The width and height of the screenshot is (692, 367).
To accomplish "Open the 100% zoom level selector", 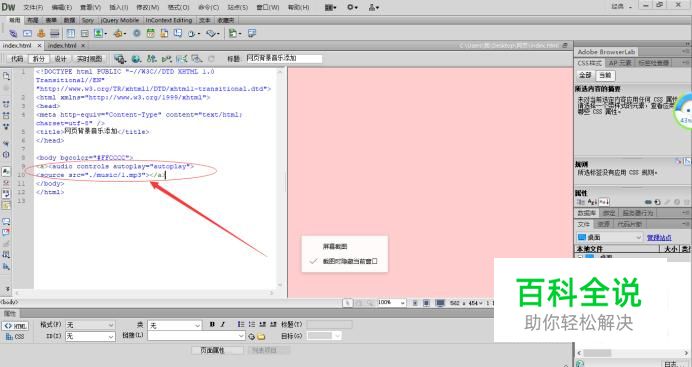I will click(x=391, y=303).
